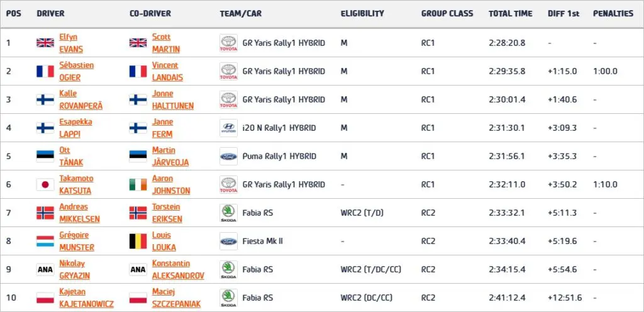This screenshot has width=644, height=312.
Task: Select co-driver Konstantin Aleksandrov link
Action: tap(178, 270)
